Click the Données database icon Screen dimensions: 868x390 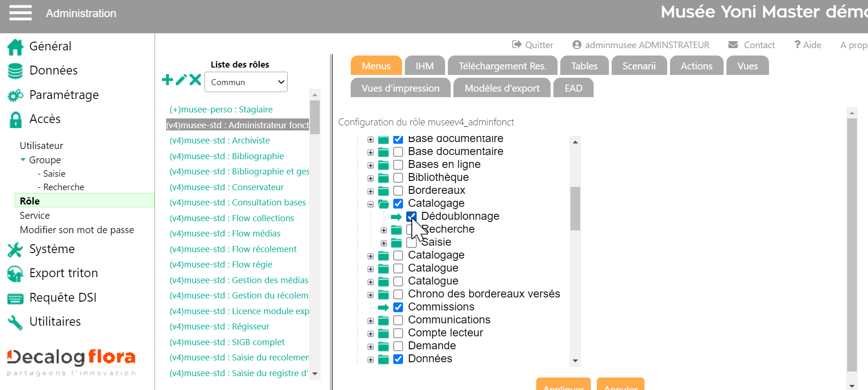tap(15, 71)
